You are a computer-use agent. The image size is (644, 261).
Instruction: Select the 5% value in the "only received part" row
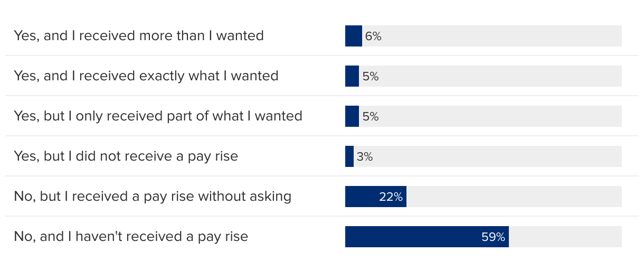[371, 117]
